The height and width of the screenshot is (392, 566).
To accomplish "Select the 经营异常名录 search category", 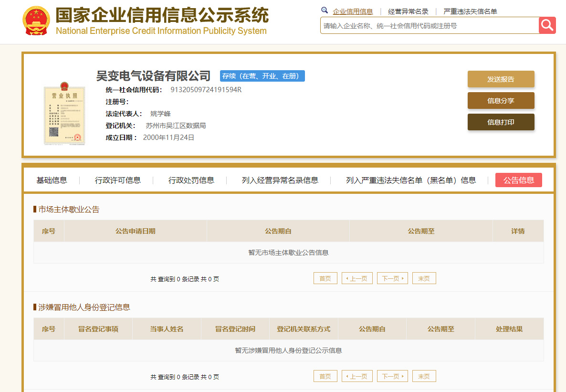I will pos(408,11).
